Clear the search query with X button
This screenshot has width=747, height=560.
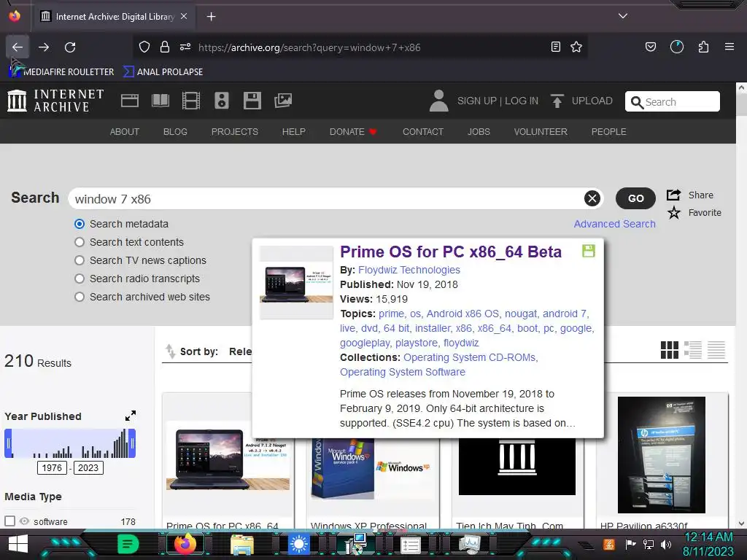(x=592, y=198)
